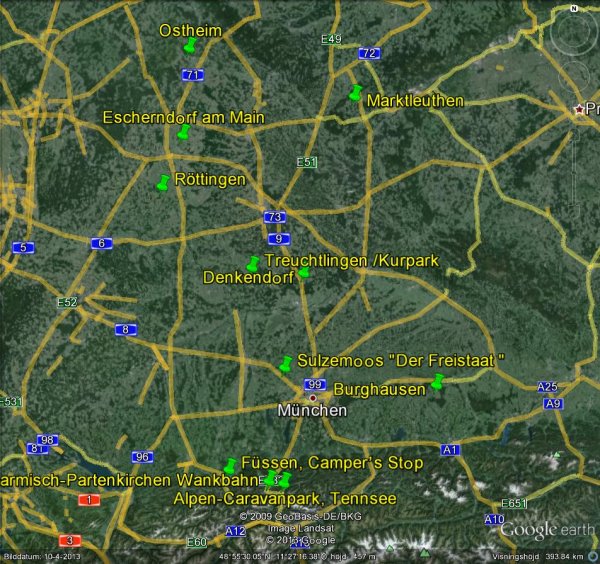Screen dimensions: 600x564
Task: Click the München city label
Action: point(312,411)
